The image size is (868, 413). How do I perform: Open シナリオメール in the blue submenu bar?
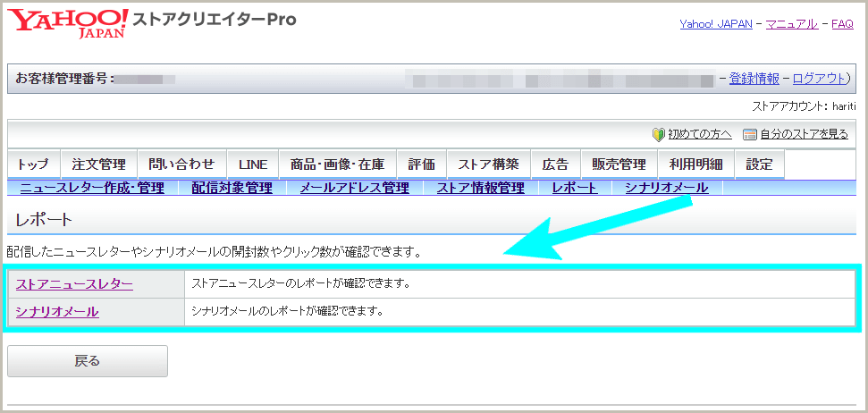point(667,189)
